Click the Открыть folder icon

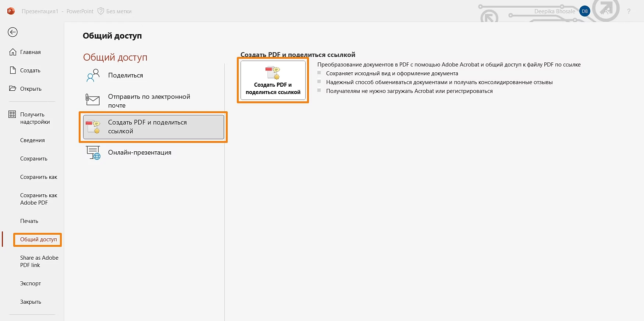coord(13,89)
